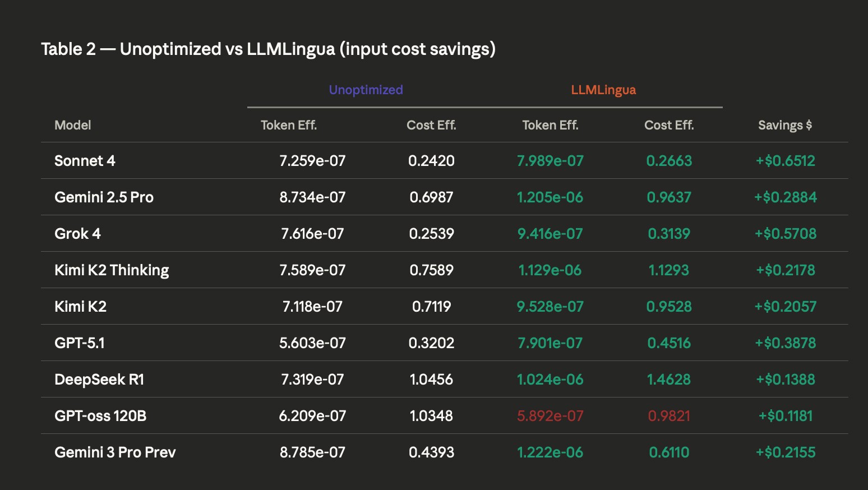Click the +$0.2155 savings value for Gemini 3 Pro Prev
868x490 pixels.
(785, 452)
